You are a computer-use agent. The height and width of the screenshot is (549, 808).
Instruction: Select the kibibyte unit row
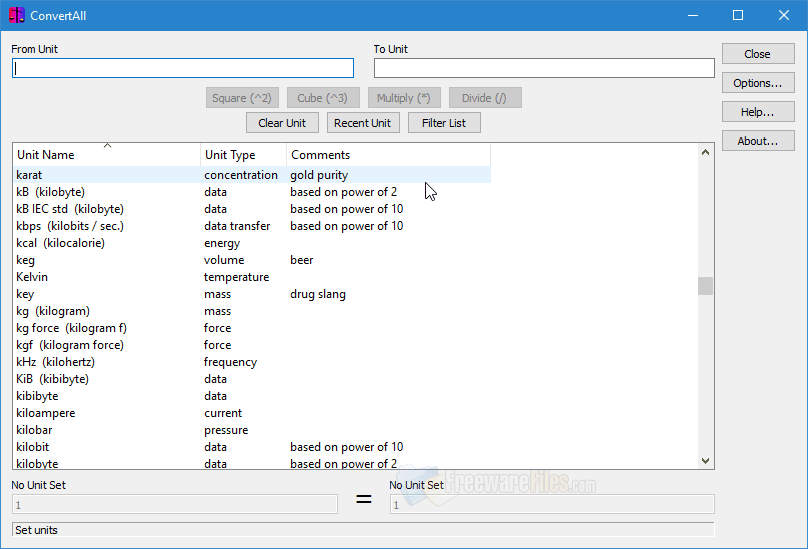click(x=252, y=396)
